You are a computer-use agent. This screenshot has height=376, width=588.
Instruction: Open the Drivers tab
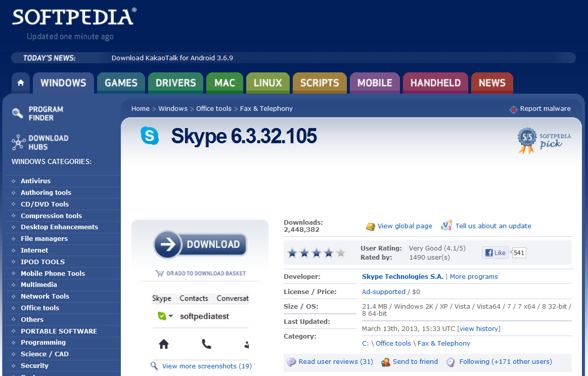point(175,83)
